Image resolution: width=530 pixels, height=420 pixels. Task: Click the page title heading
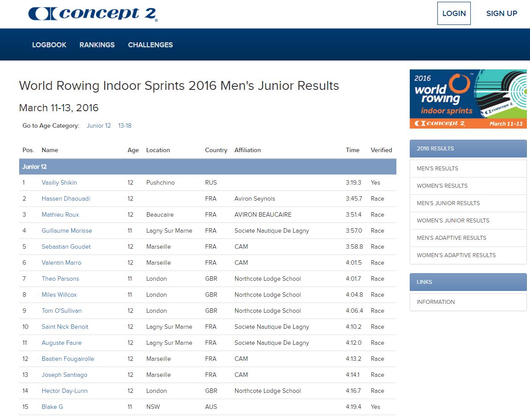[x=179, y=86]
